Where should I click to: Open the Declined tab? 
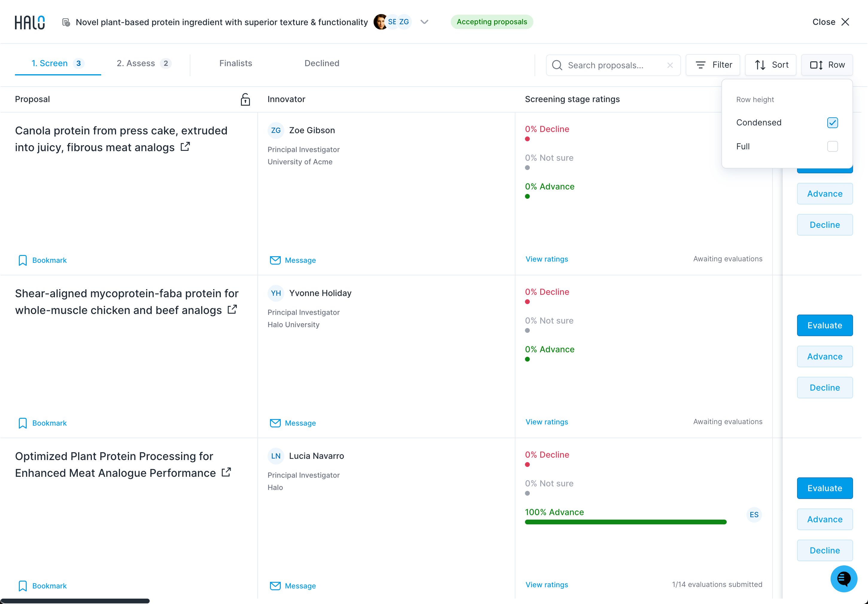pos(322,63)
